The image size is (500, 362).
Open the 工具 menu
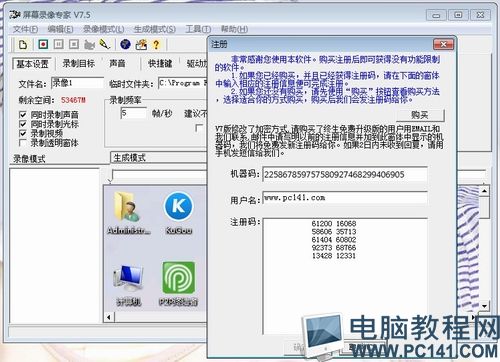[x=198, y=29]
